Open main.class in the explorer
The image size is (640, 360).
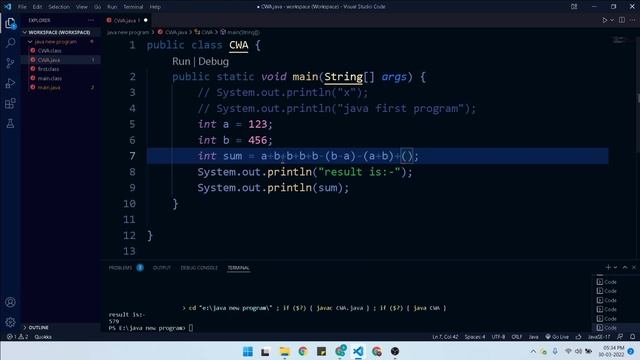tap(49, 78)
